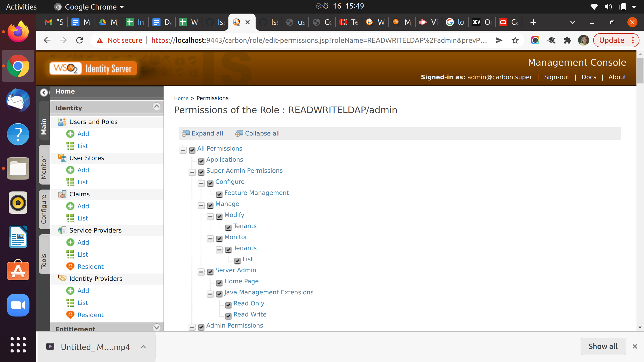Toggle the Feature Management checkbox
Viewport: 644px width, 362px height.
click(x=219, y=194)
